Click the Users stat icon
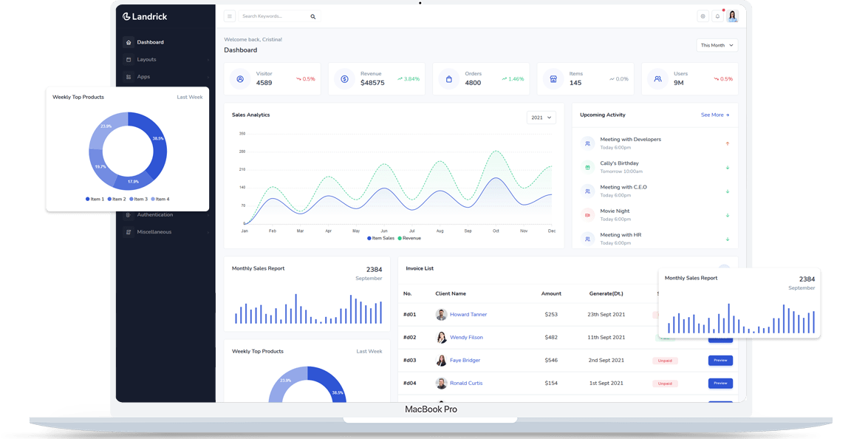 tap(657, 78)
